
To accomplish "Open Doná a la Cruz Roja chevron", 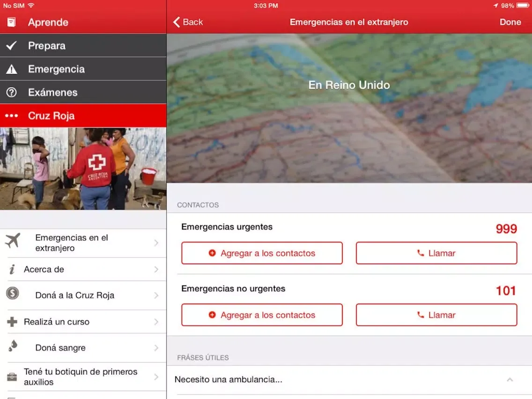I will 156,296.
